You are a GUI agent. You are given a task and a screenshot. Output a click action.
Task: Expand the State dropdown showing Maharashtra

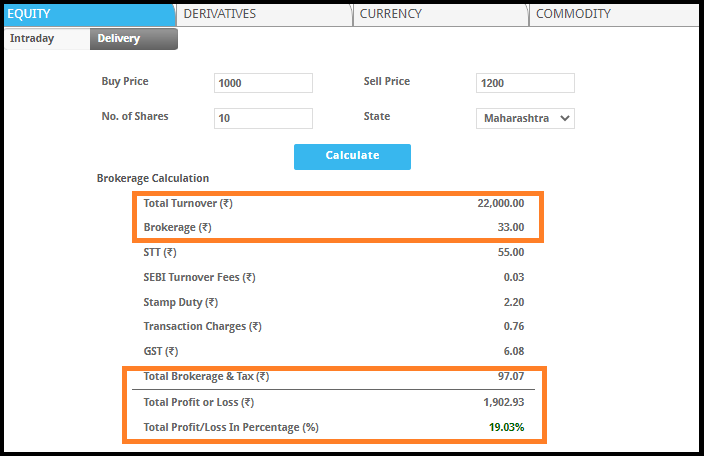525,118
